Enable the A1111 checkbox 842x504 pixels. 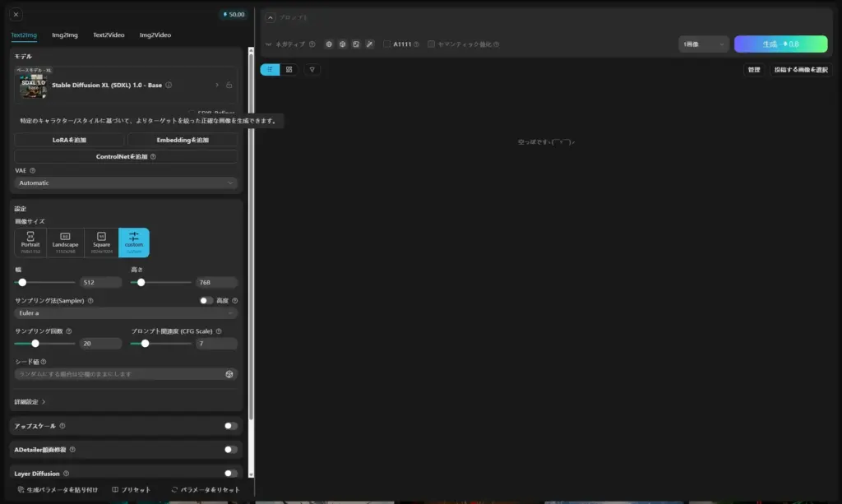pyautogui.click(x=387, y=44)
